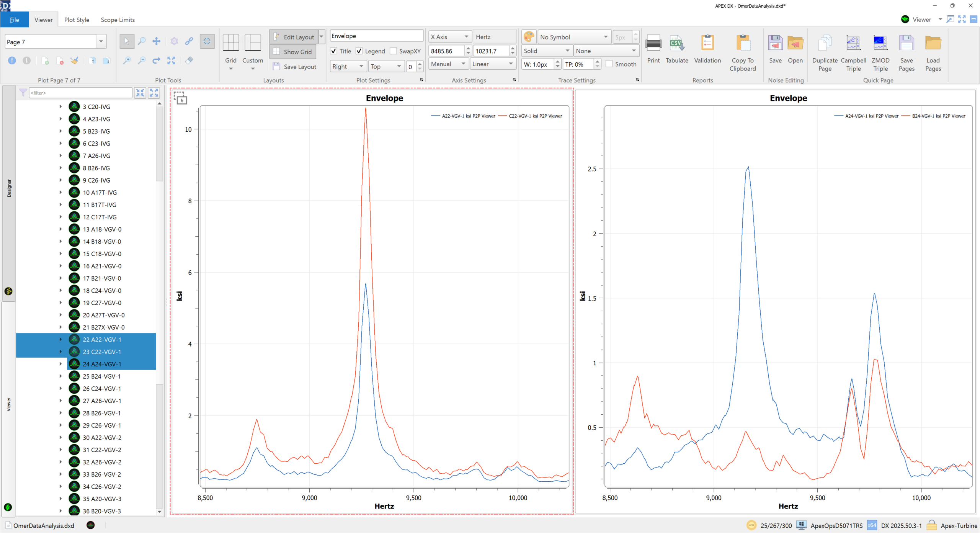Click the Show Grid button
The image size is (980, 533).
(293, 52)
